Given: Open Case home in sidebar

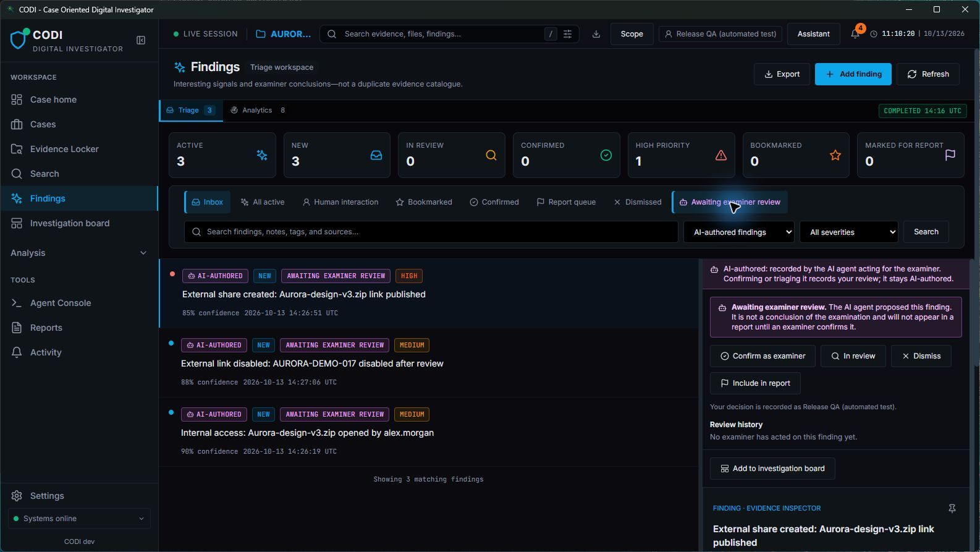Looking at the screenshot, I should point(79,100).
